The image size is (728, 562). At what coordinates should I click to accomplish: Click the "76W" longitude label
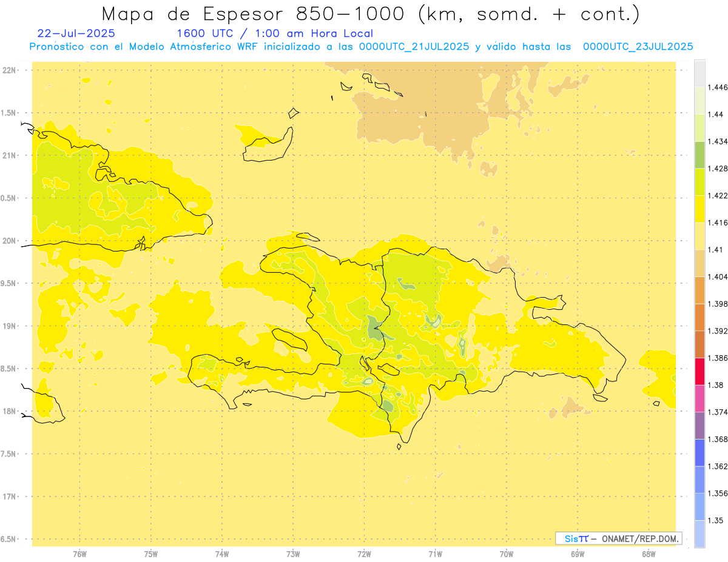pyautogui.click(x=79, y=554)
